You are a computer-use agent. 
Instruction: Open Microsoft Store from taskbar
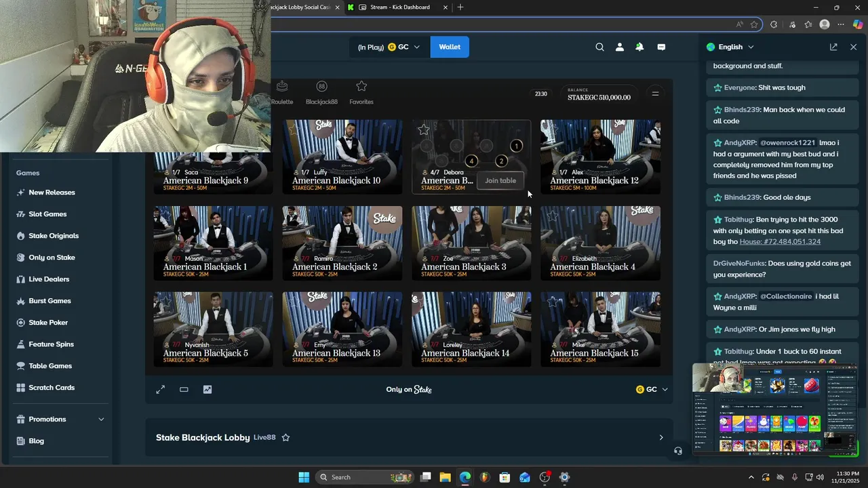tap(505, 477)
